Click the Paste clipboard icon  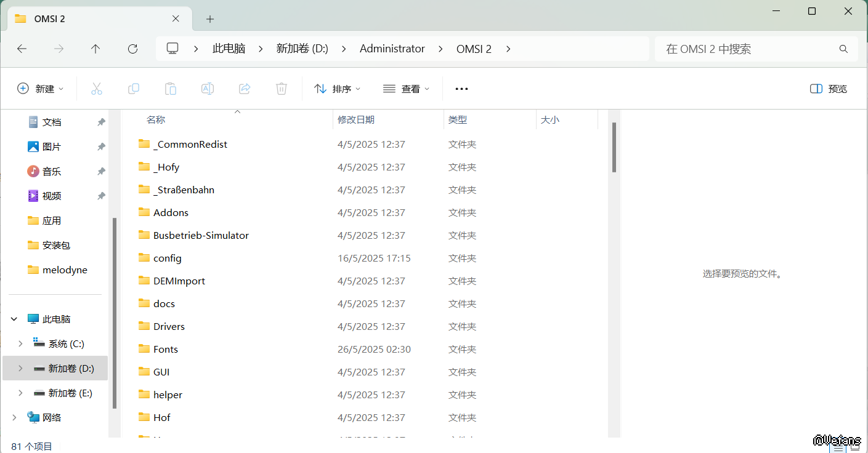(x=171, y=89)
